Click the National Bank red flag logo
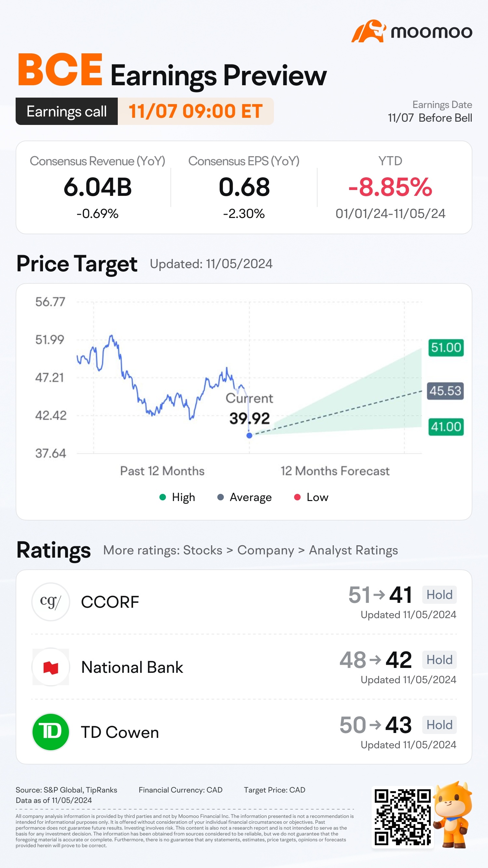 point(50,667)
